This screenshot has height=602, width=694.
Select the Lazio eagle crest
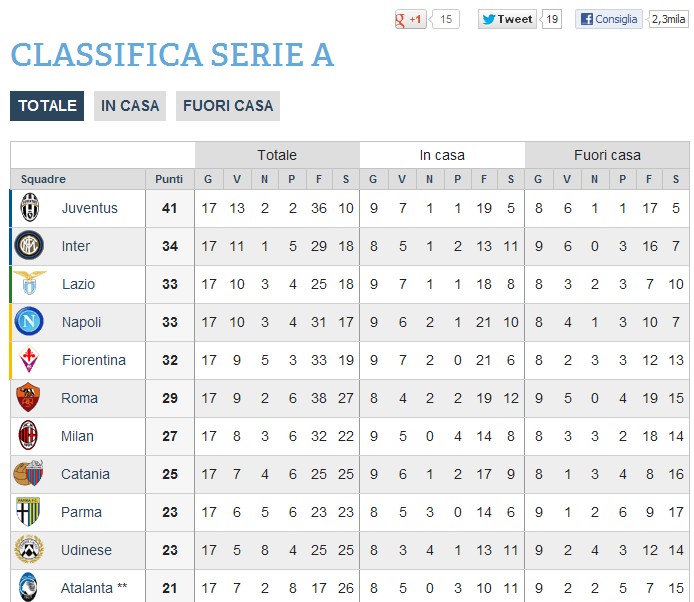[x=30, y=283]
